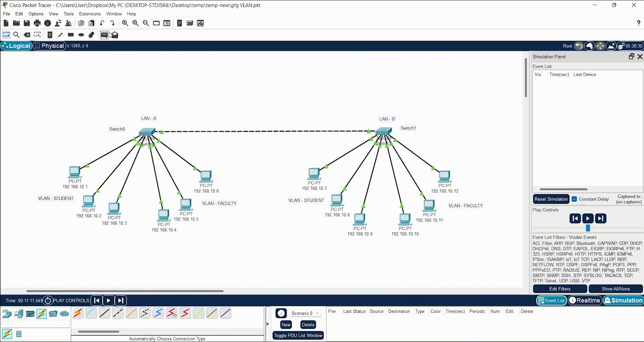This screenshot has width=644, height=342.
Task: Save the network with the floppy disk icon
Action: [27, 23]
